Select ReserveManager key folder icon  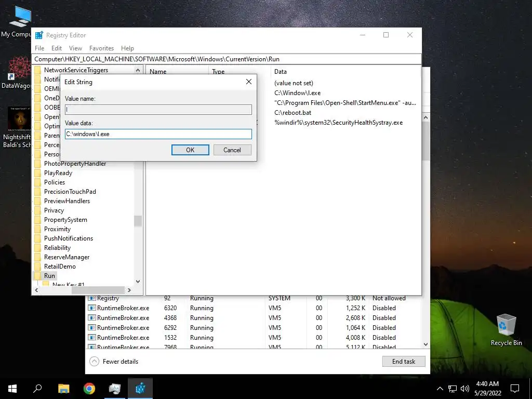tap(37, 257)
